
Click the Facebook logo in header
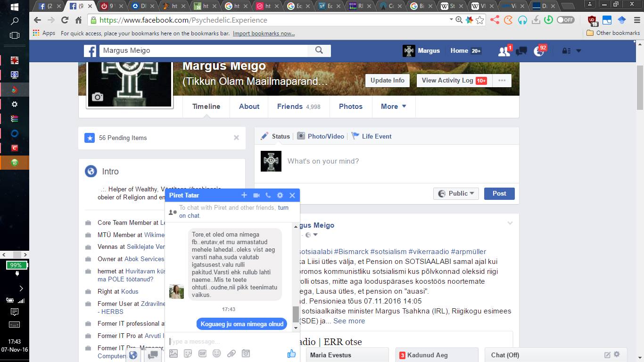[90, 51]
